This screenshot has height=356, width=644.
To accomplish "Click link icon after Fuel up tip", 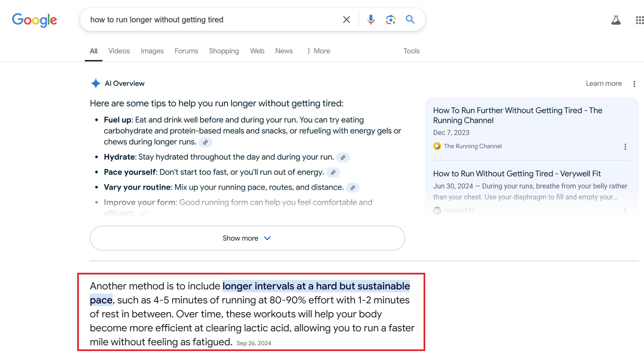I will click(x=205, y=143).
